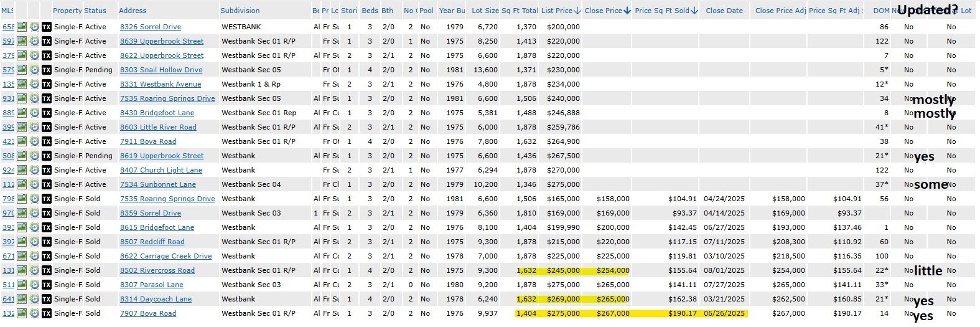Open photos icon for 8326 Sorrel Drive
980x327 pixels.
coord(22,27)
